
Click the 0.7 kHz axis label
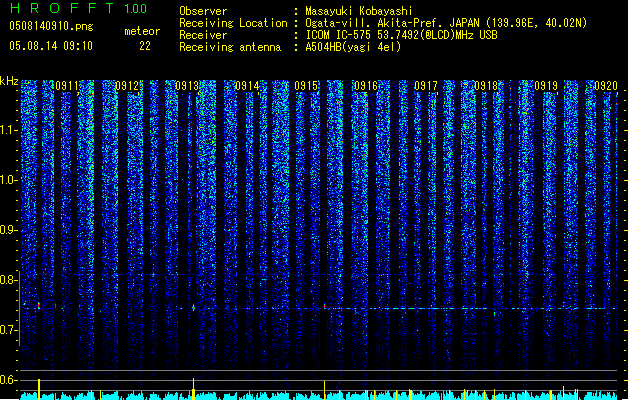tap(9, 330)
